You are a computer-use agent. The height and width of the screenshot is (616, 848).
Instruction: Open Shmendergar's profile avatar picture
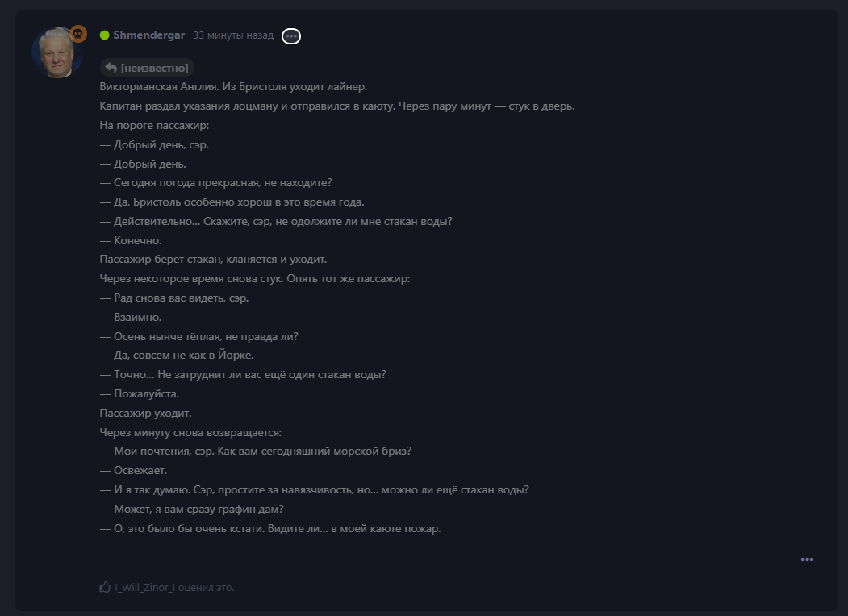[56, 52]
